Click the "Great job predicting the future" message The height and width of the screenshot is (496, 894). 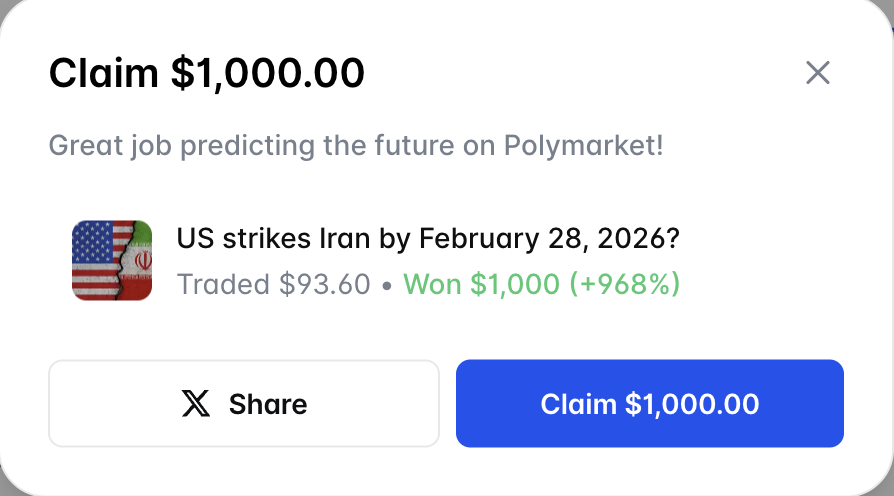pos(356,146)
